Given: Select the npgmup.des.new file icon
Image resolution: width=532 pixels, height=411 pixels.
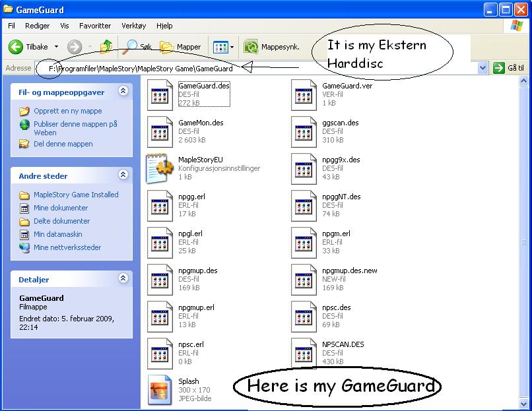Looking at the screenshot, I should pos(304,280).
